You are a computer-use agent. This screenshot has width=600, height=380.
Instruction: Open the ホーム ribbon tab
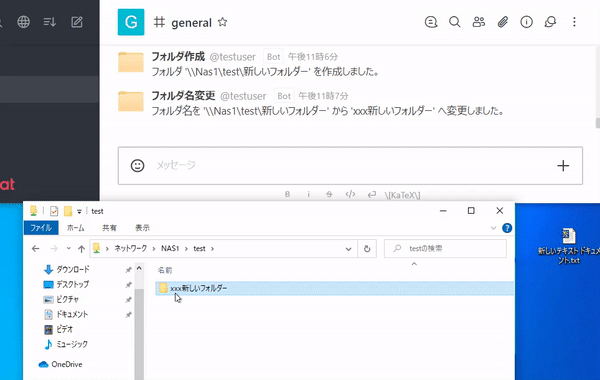75,228
